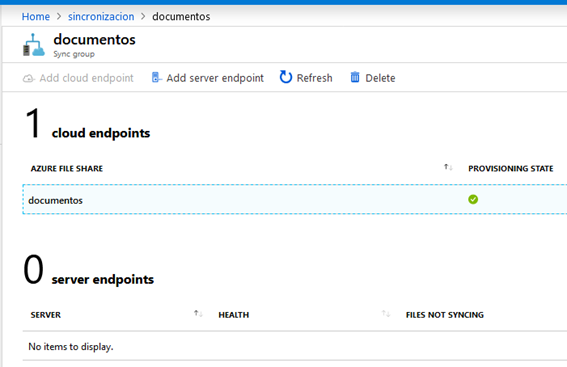The height and width of the screenshot is (367, 567).
Task: Click the sync group icon beside the title
Action: (x=34, y=45)
